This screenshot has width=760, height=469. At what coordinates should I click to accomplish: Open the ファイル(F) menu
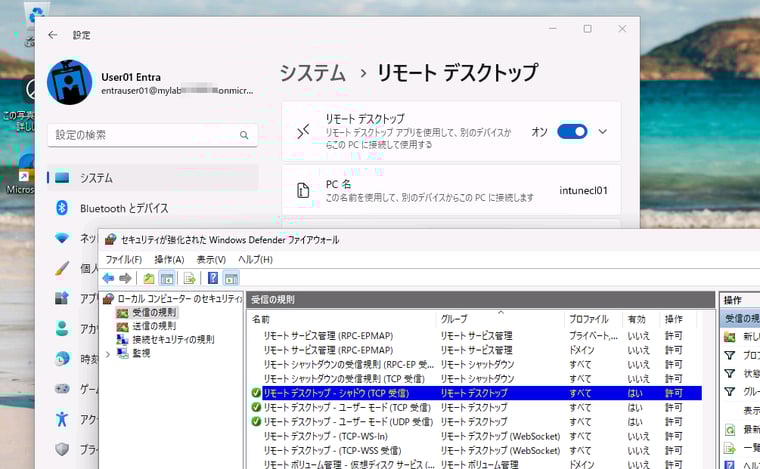coord(124,259)
